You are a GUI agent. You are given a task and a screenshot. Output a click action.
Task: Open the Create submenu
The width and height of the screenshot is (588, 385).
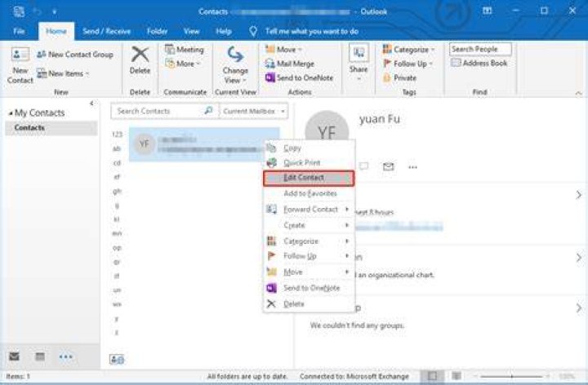point(309,225)
